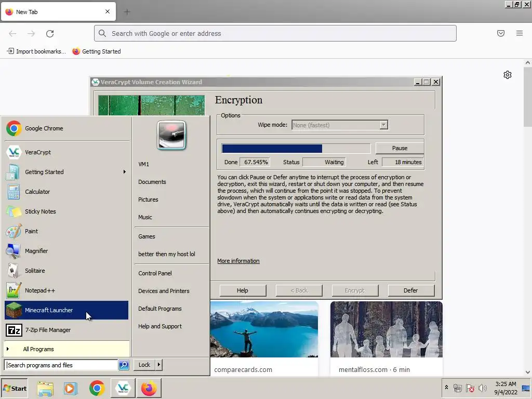Open the Save to Pocket icon
Screen dimensions: 532x399
click(x=501, y=33)
